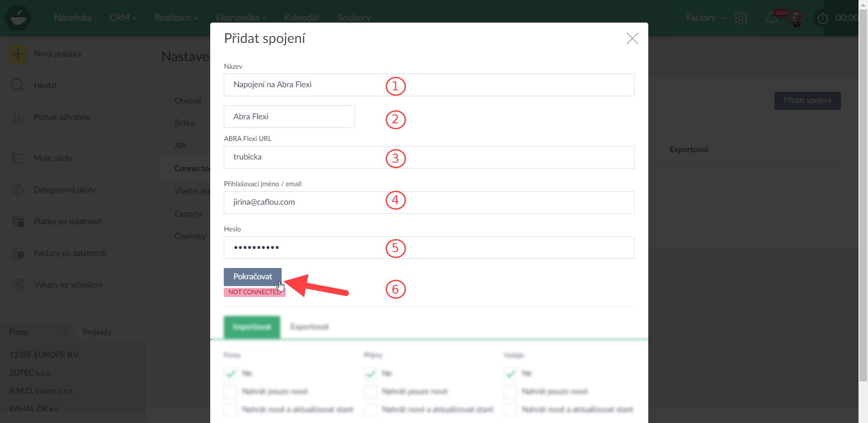Expand the Factory account dropdown

[x=705, y=18]
